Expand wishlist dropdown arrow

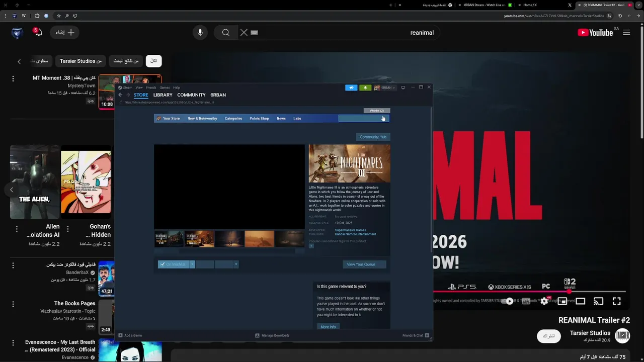(192, 264)
